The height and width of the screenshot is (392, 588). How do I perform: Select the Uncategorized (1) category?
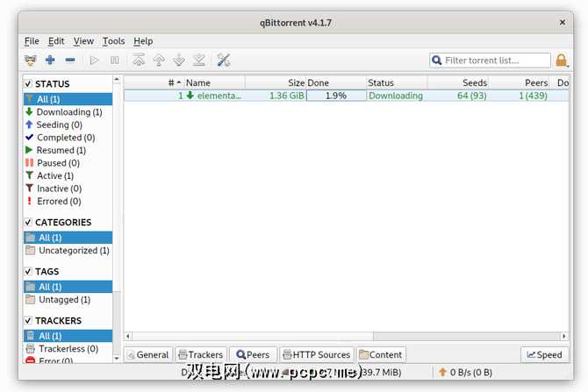tap(68, 250)
